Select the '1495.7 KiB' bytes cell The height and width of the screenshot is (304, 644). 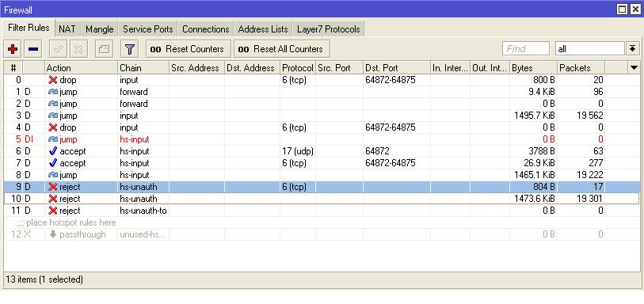tap(535, 116)
